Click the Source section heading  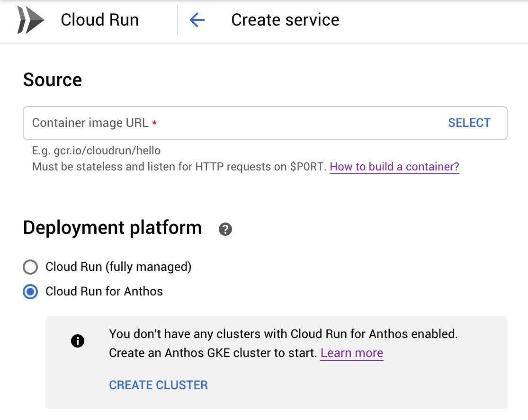tap(53, 80)
